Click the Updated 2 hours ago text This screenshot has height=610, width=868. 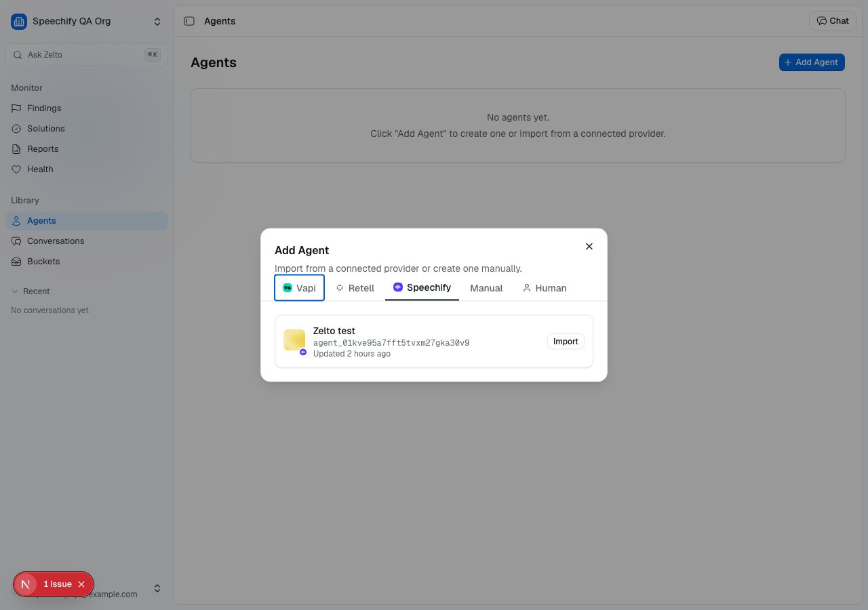[352, 354]
